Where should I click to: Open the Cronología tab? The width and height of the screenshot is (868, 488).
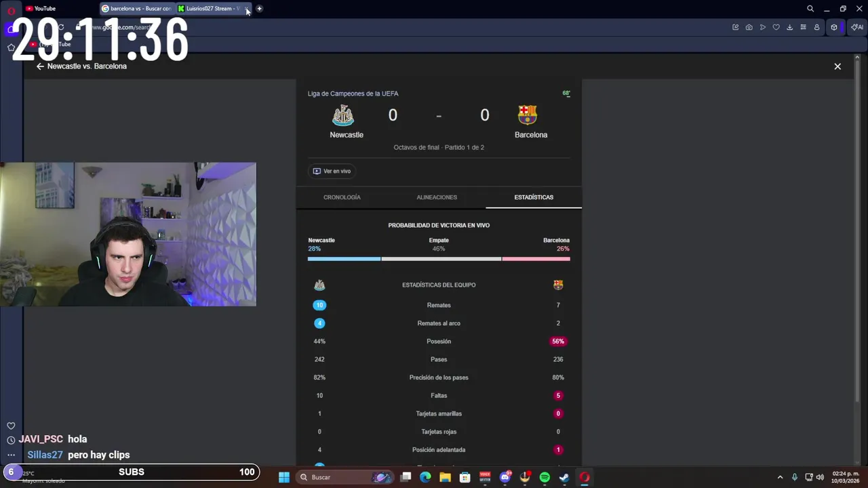(342, 197)
